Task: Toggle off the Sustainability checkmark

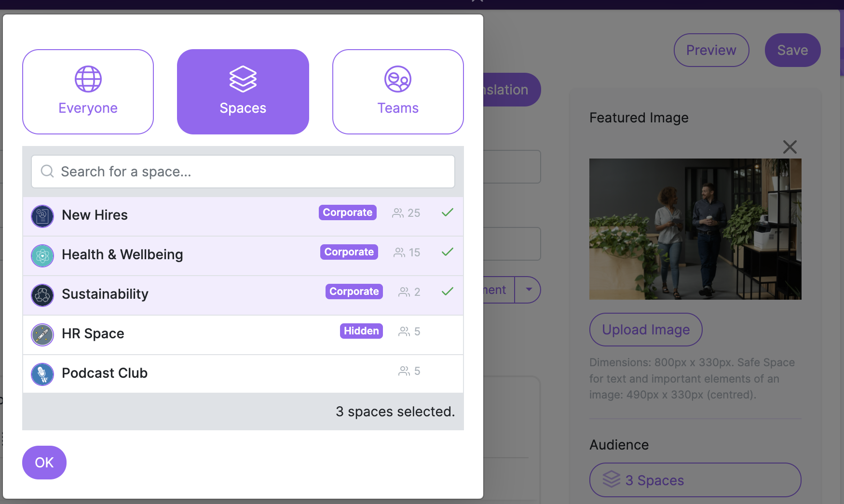Action: (x=448, y=292)
